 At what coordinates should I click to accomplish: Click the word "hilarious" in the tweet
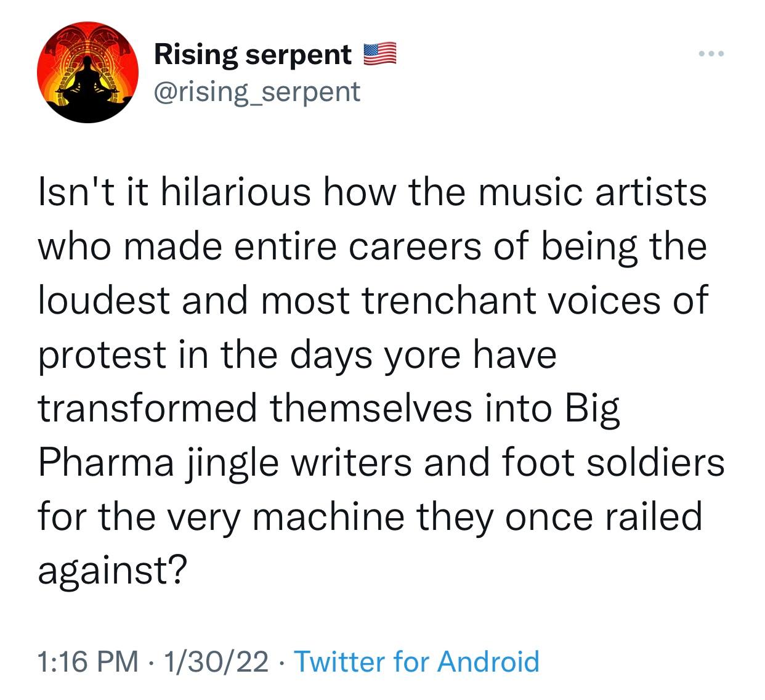click(x=236, y=192)
